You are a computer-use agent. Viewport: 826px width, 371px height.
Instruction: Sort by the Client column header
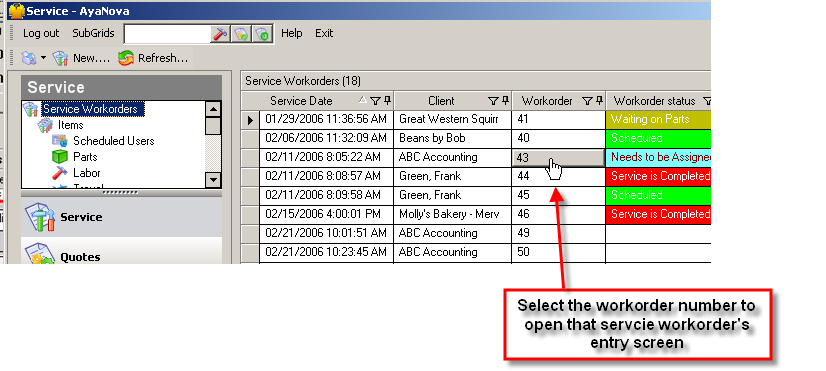[x=441, y=101]
